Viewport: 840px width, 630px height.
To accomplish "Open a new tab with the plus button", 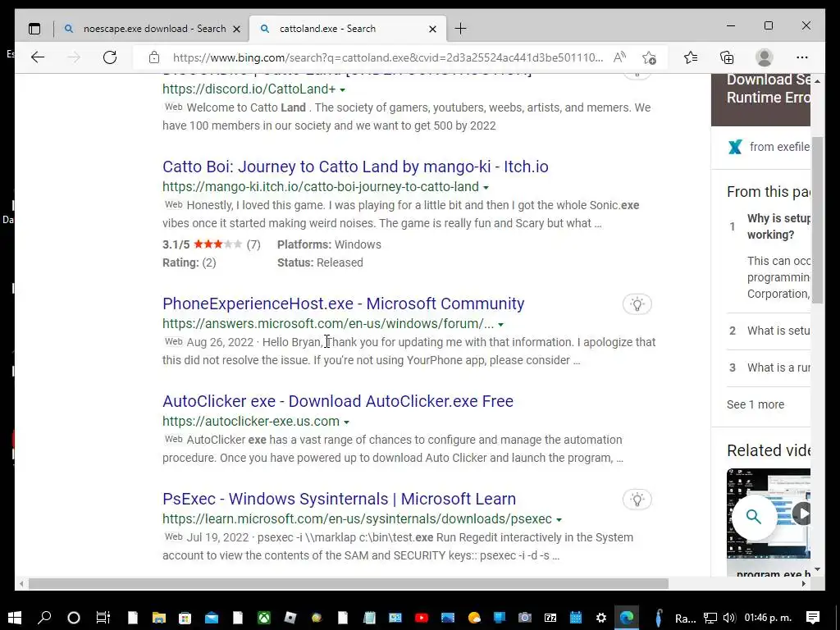I will click(461, 29).
